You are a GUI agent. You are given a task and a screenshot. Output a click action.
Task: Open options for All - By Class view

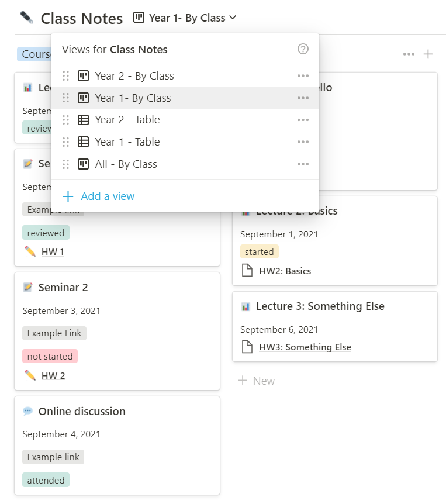[x=303, y=164]
